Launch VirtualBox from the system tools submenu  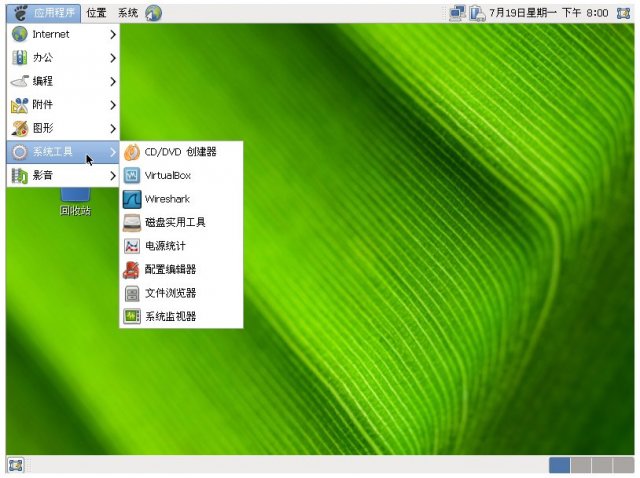[167, 175]
